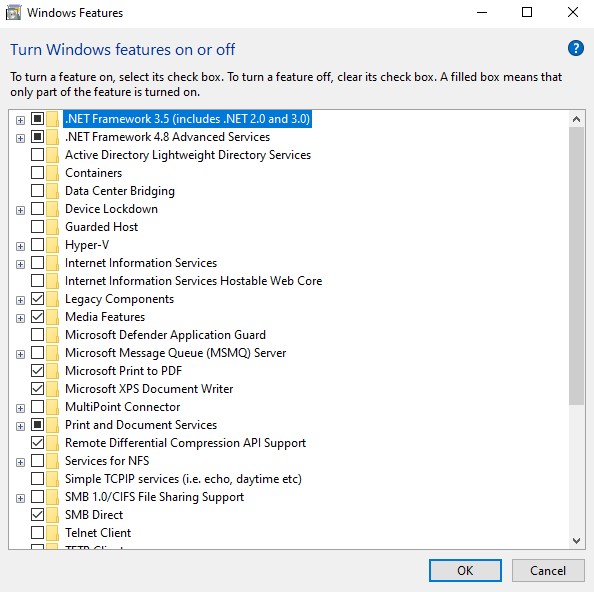Click OK to apply feature changes
This screenshot has height=592, width=594.
point(465,570)
